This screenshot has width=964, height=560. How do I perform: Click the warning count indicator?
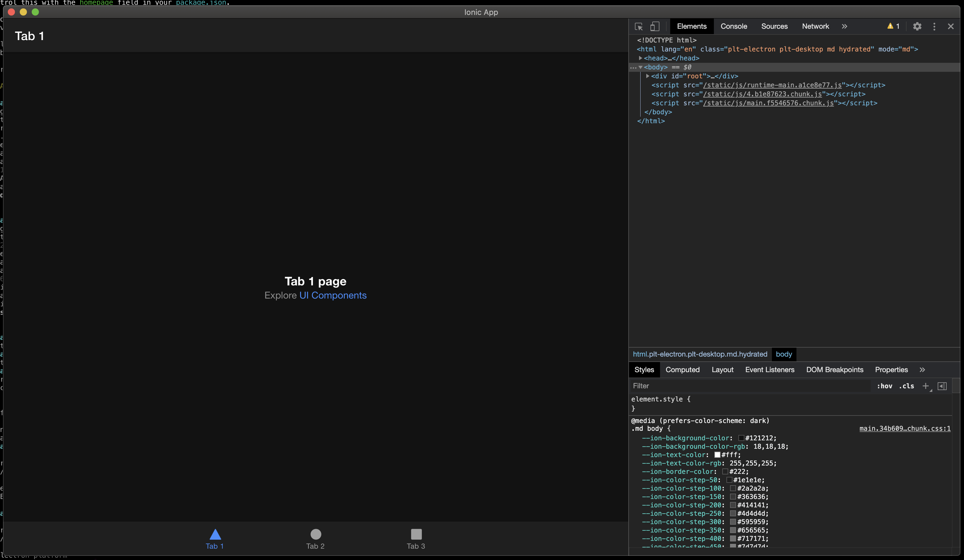coord(893,26)
